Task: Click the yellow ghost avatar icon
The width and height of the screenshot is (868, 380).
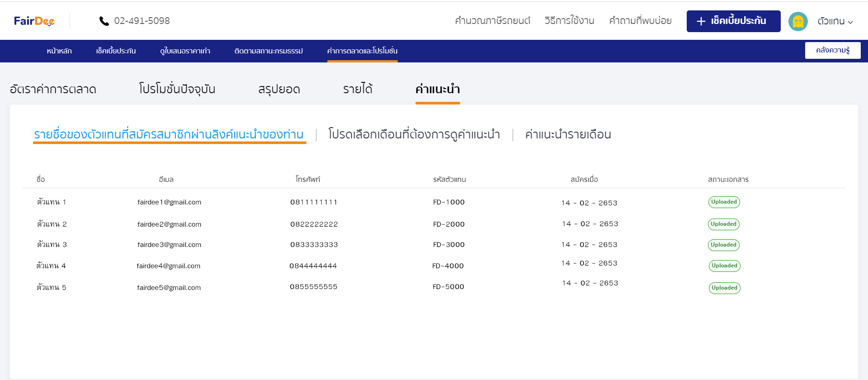Action: pyautogui.click(x=798, y=21)
